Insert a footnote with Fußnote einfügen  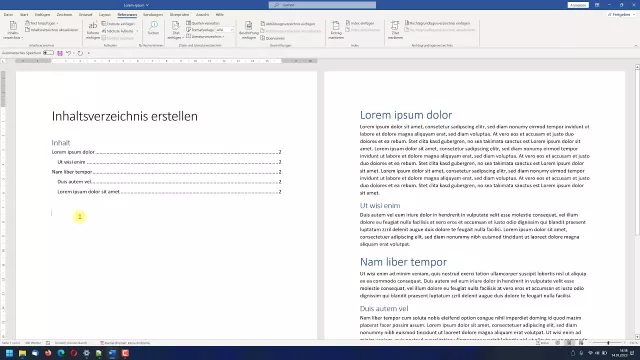point(93,31)
